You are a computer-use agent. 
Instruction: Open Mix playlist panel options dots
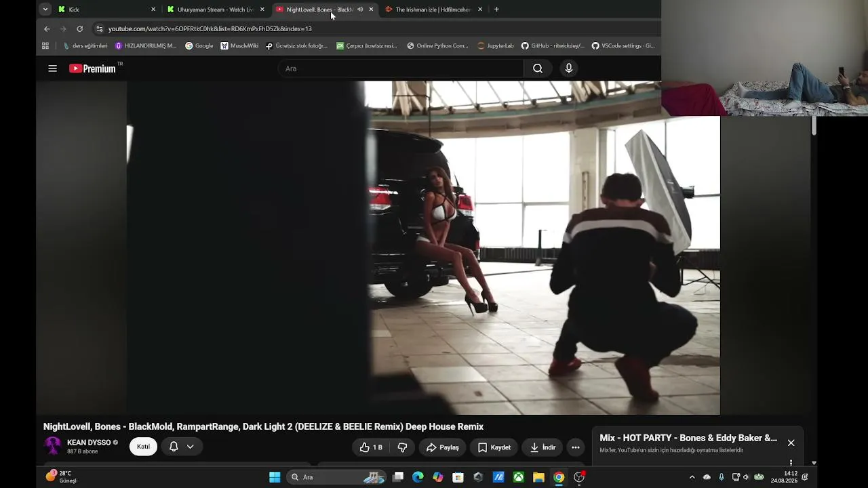click(x=791, y=464)
